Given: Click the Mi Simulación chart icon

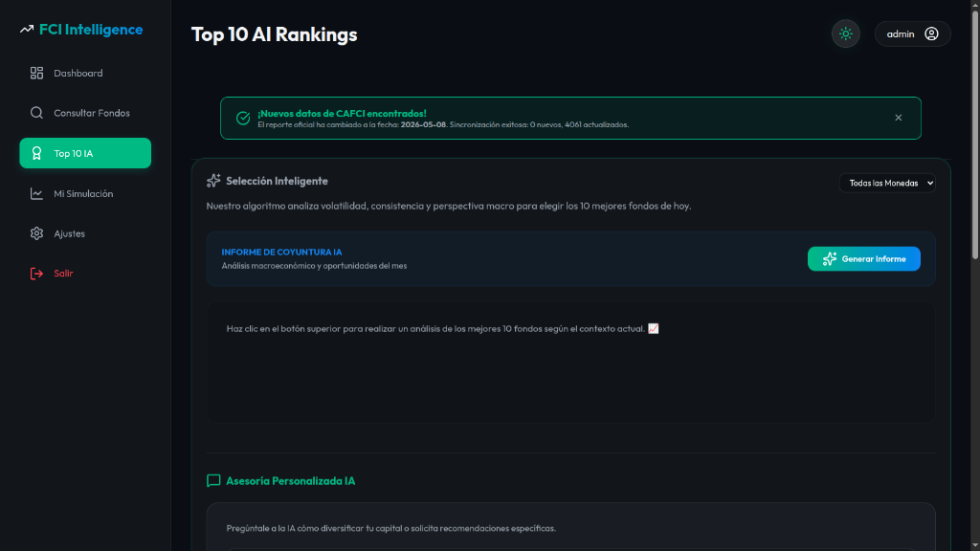Looking at the screenshot, I should (37, 193).
